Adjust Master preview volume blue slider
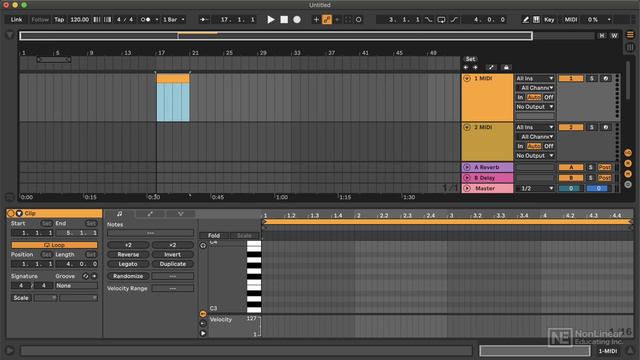Viewport: 640px width, 360px height. tap(599, 188)
